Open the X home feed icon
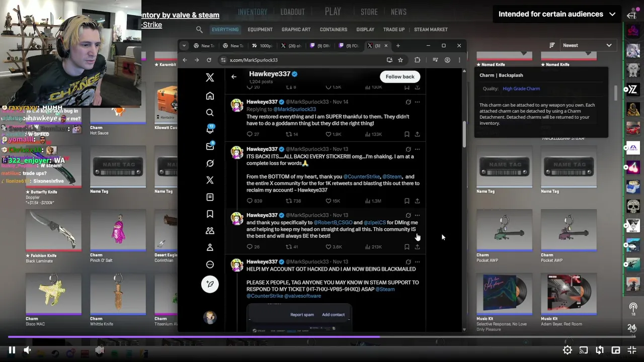The height and width of the screenshot is (362, 644). (210, 96)
